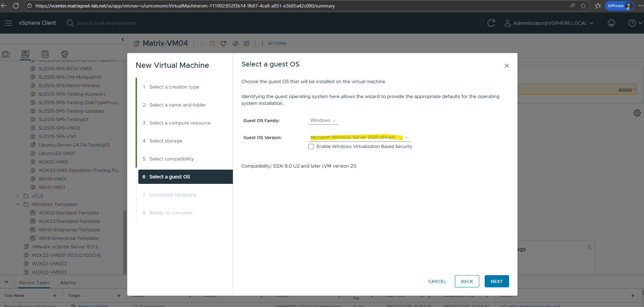Viewport: 644px width, 307px height.
Task: Select W2K22-VM002 in the tree
Action: 49,264
